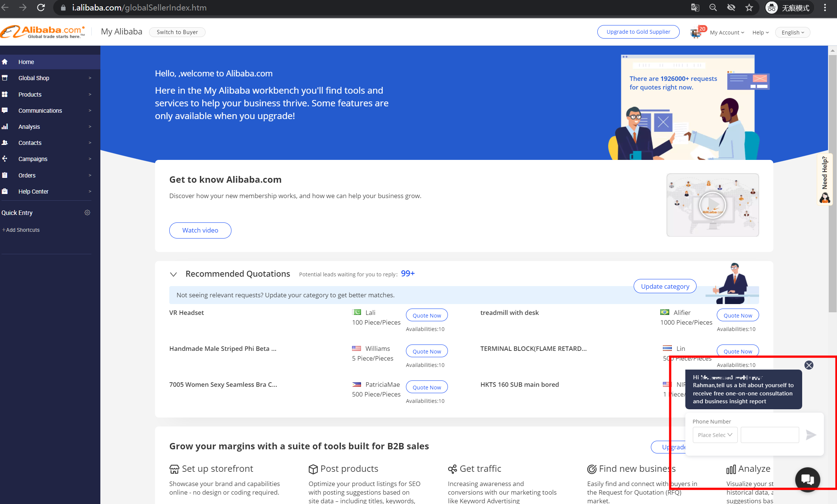Open the English language dropdown
The height and width of the screenshot is (504, 837).
792,33
